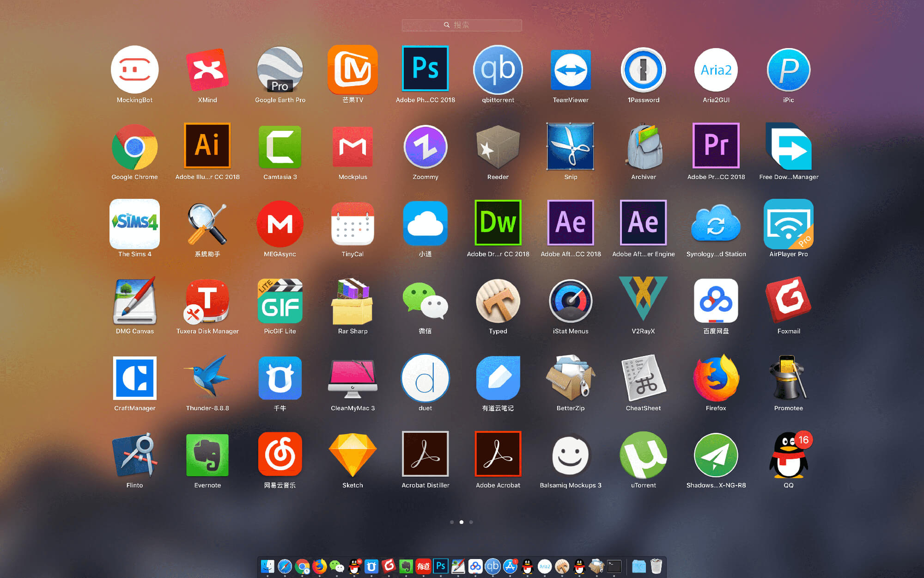Launch 1Password
The image size is (924, 578).
(644, 70)
